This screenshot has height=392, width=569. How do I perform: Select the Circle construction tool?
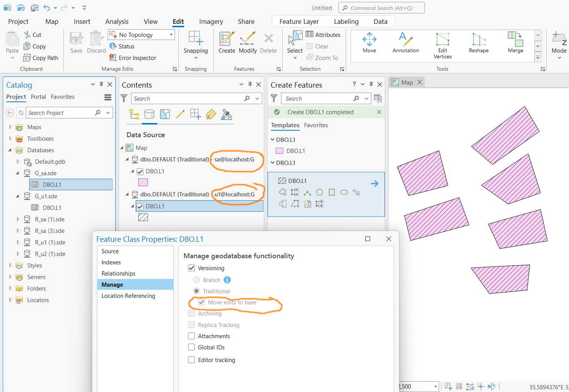pos(319,192)
